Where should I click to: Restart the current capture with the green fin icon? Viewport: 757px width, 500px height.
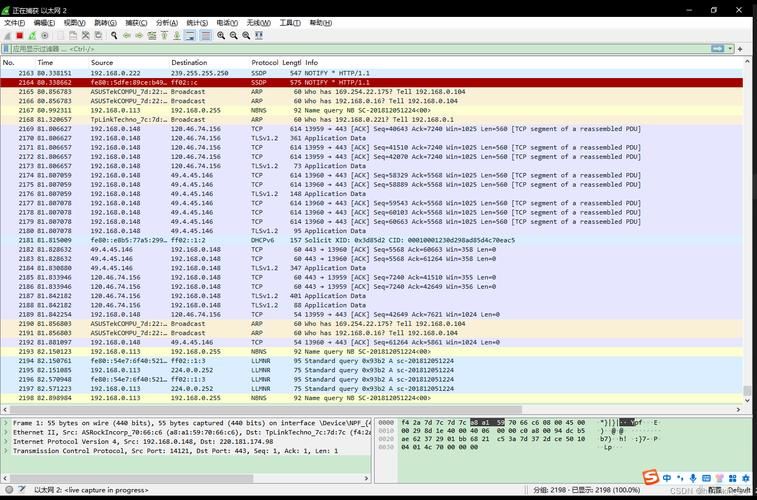coord(32,35)
